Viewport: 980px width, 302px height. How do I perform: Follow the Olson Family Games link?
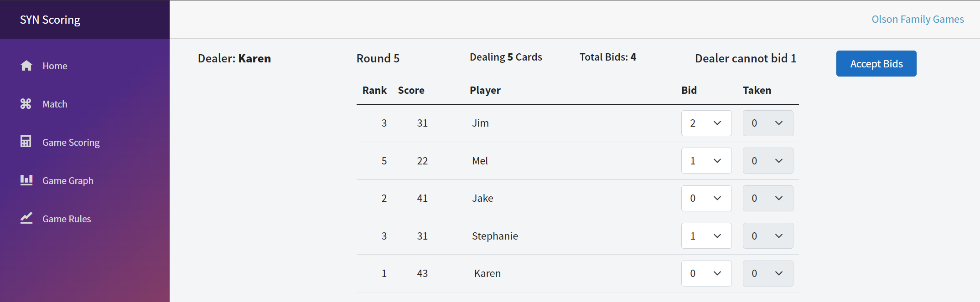click(918, 19)
